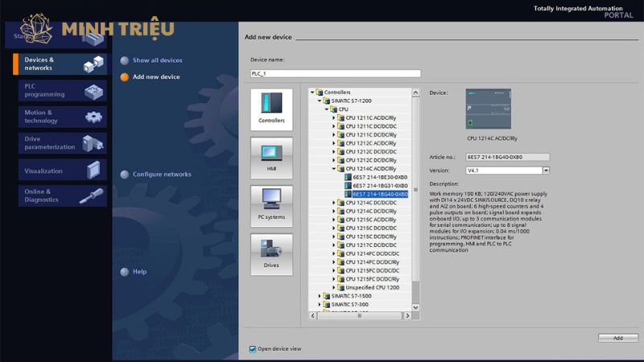The image size is (644, 362).
Task: Collapse the CPU 1214C AC/DC/Rly node
Action: pos(334,169)
